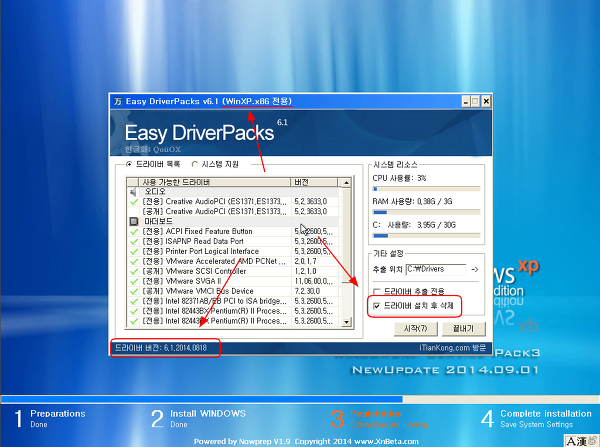Image resolution: width=600 pixels, height=447 pixels.
Task: Click version 11.06.00.0 of VMware SVGA II
Action: tap(313, 281)
